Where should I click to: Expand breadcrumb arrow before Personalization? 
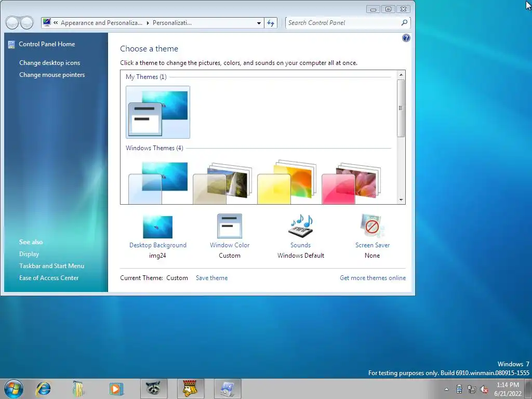point(148,23)
